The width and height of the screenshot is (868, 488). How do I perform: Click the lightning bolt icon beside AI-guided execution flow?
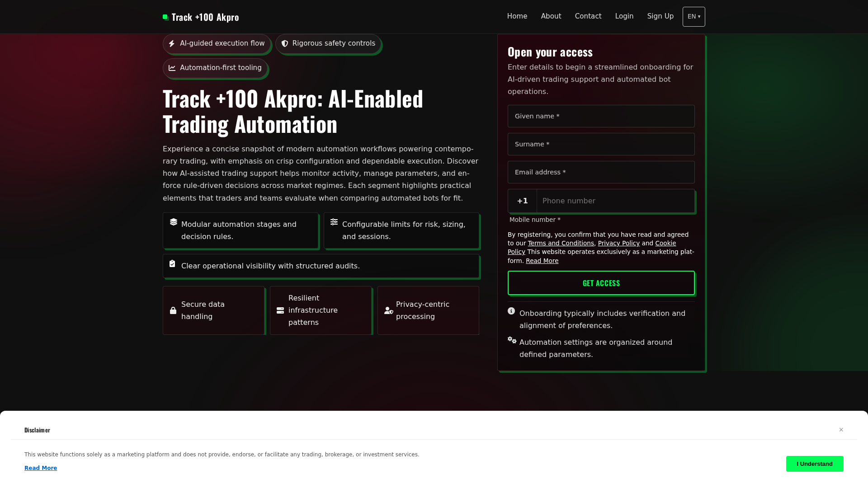tap(172, 43)
